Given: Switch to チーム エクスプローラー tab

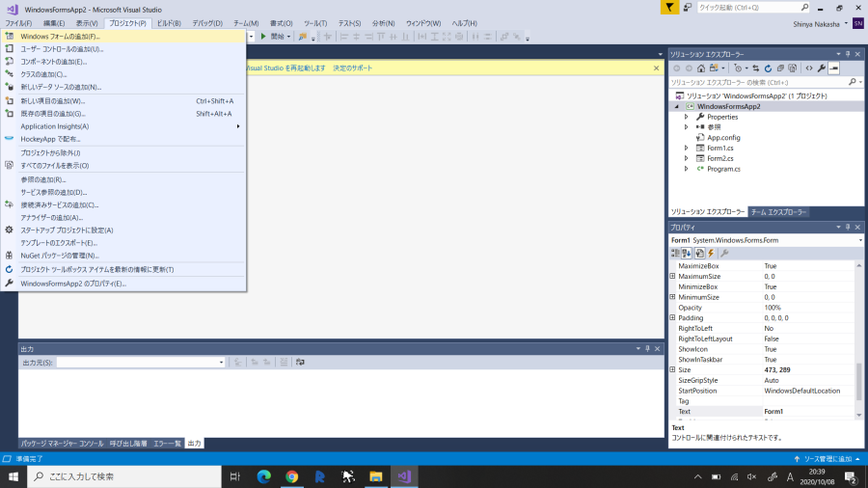Looking at the screenshot, I should [778, 212].
